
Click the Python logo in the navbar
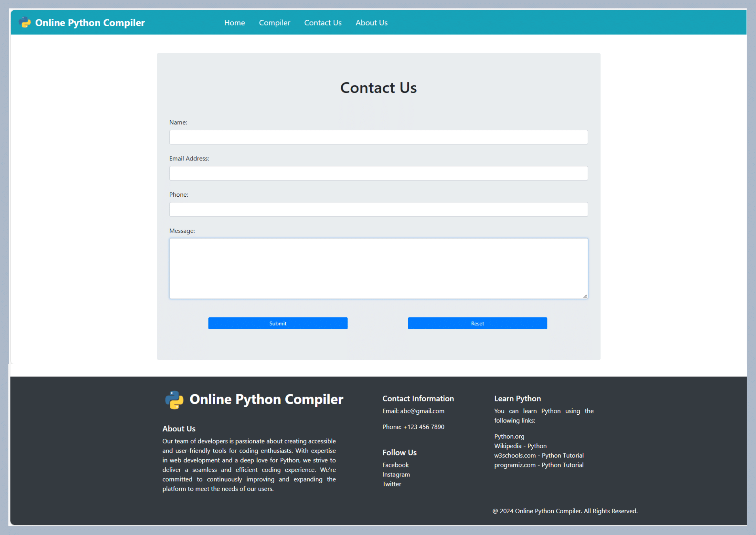click(25, 22)
